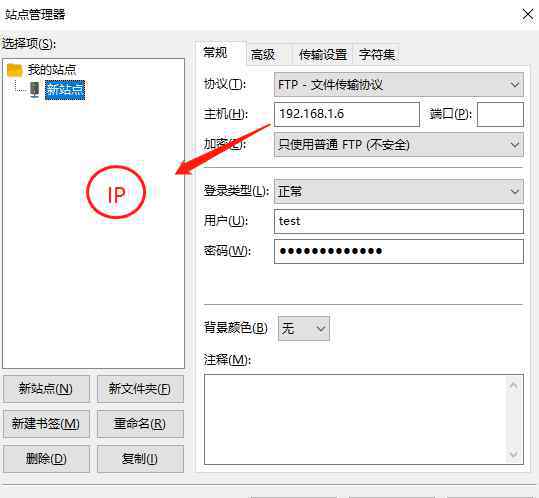Screen dimensions: 539x498
Task: Click the 新文件夹(F) button
Action: (x=140, y=389)
